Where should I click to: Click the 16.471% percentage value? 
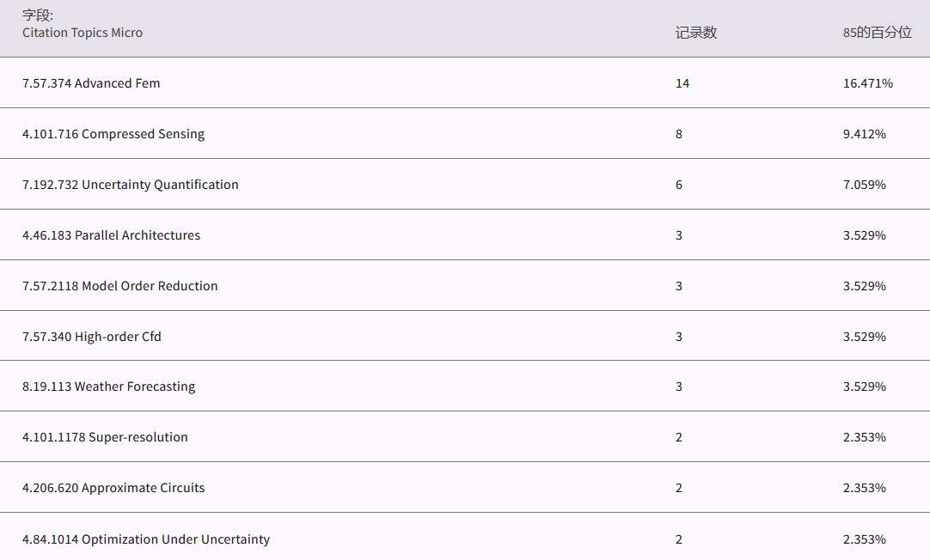click(867, 83)
